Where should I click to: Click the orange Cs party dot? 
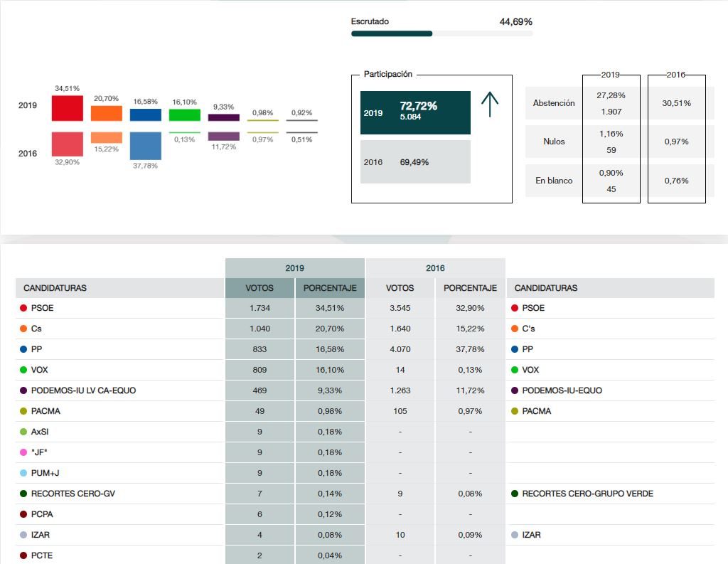[x=23, y=329]
